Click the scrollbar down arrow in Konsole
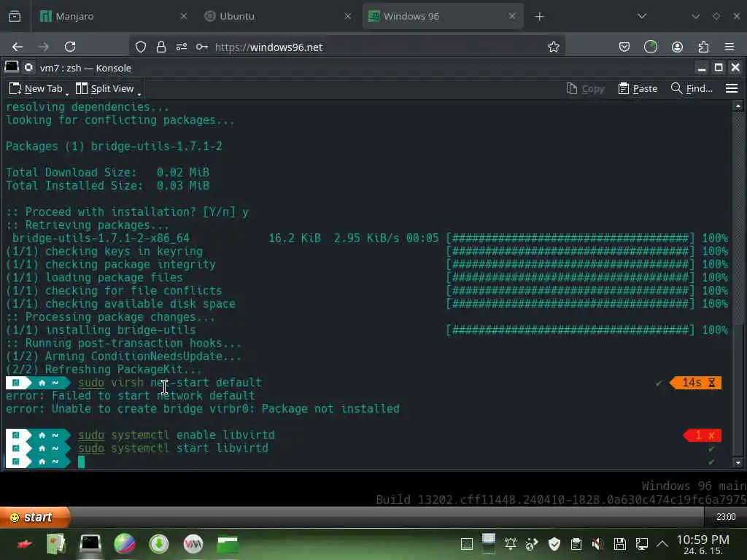Viewport: 747px width, 560px height. point(738,462)
